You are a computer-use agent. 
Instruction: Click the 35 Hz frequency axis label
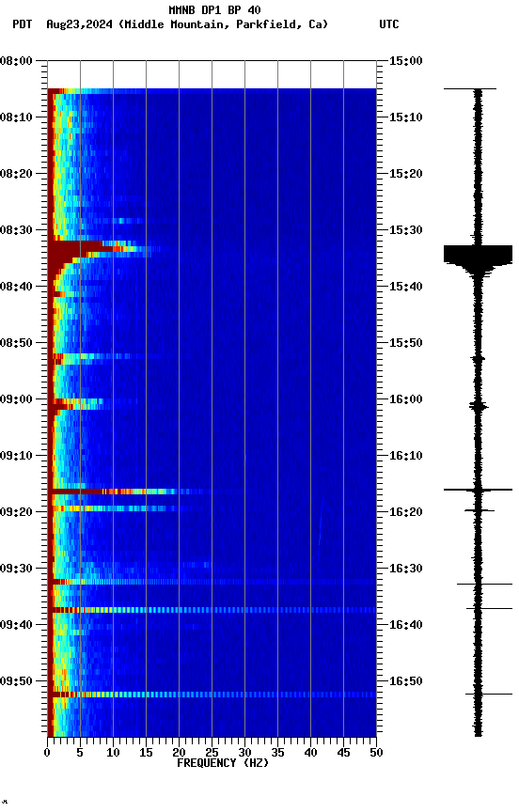click(277, 753)
